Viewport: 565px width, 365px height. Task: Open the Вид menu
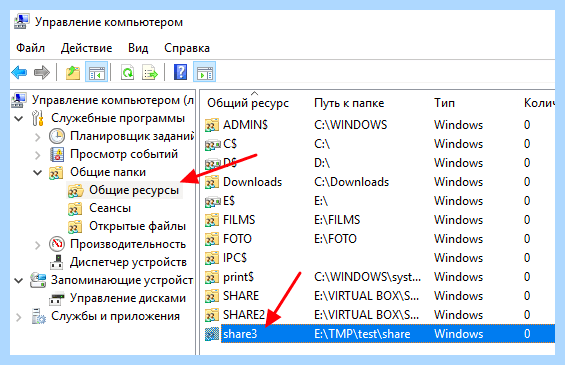click(138, 48)
